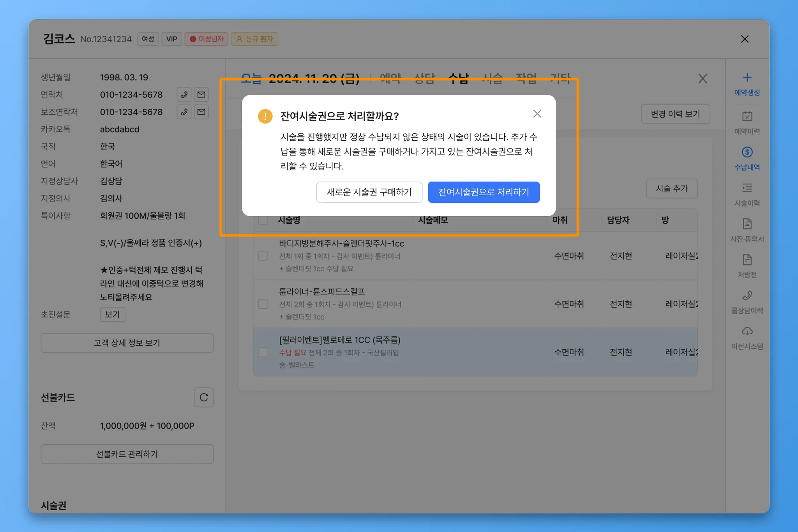The image size is (798, 532).
Task: Close the 잔여시술권 dialog
Action: click(x=537, y=114)
